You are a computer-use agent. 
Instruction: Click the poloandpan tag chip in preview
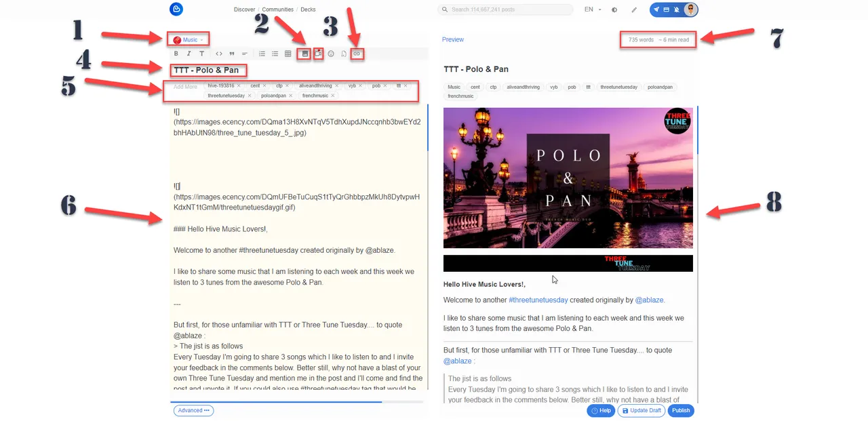660,87
